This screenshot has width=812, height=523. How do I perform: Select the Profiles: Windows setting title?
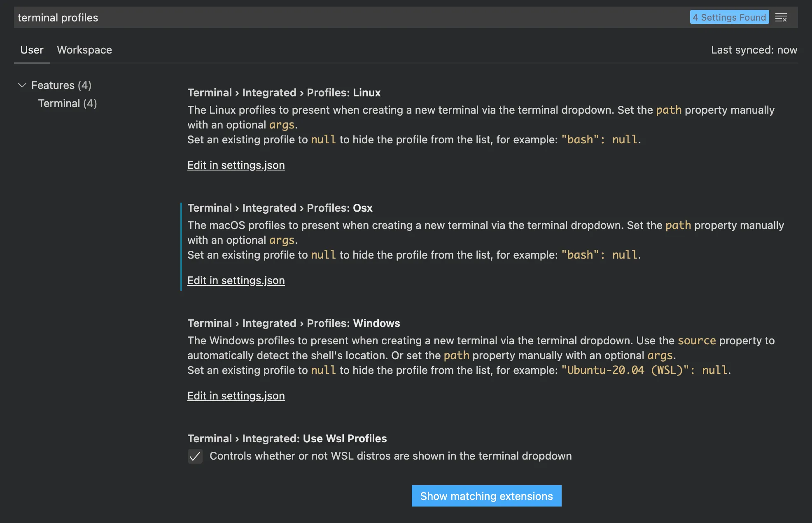click(x=293, y=323)
